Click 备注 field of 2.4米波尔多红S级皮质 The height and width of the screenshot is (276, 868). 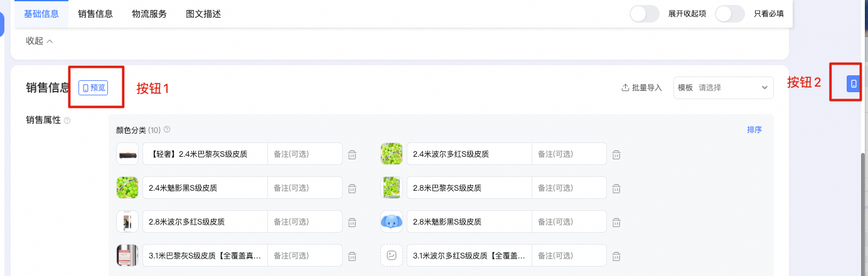coord(569,154)
